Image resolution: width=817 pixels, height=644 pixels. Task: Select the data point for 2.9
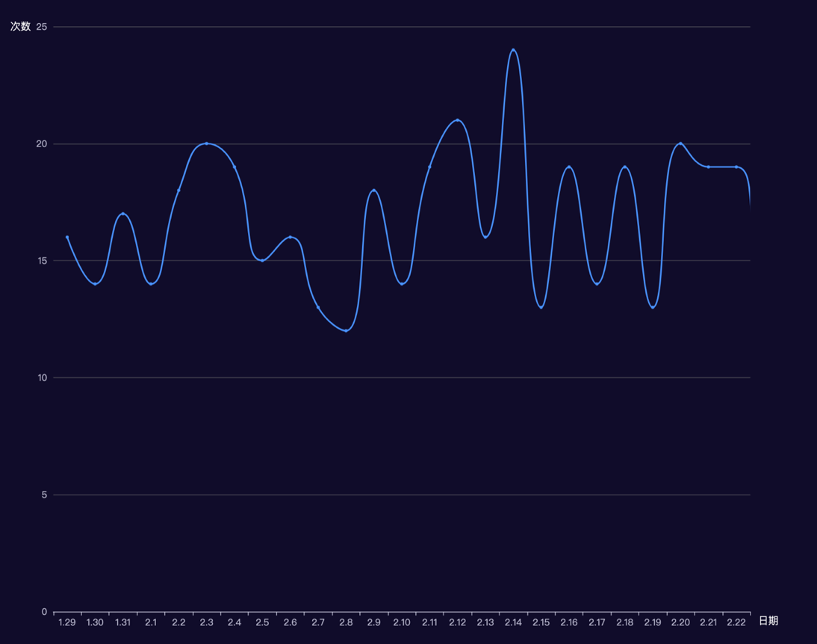coord(373,191)
